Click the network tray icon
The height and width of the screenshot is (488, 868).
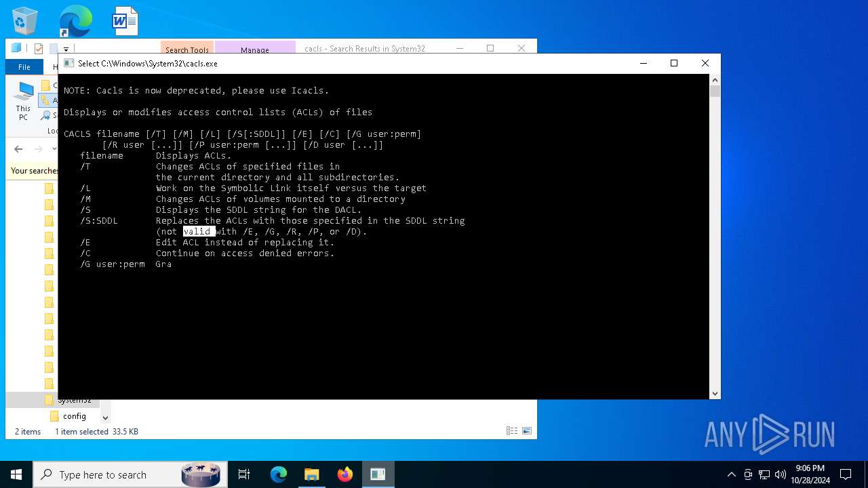(x=764, y=474)
